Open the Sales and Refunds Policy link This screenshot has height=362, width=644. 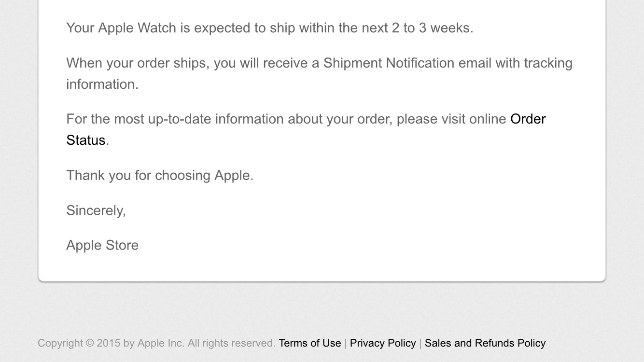[485, 343]
